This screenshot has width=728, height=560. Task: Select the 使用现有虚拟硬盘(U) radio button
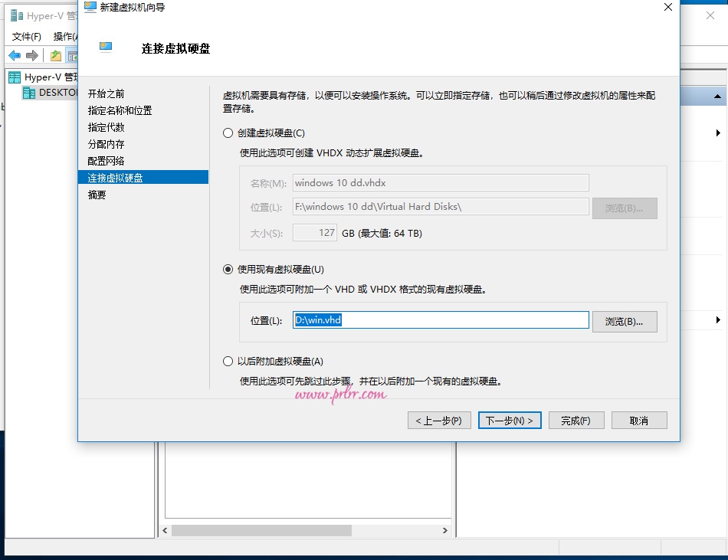(x=228, y=269)
